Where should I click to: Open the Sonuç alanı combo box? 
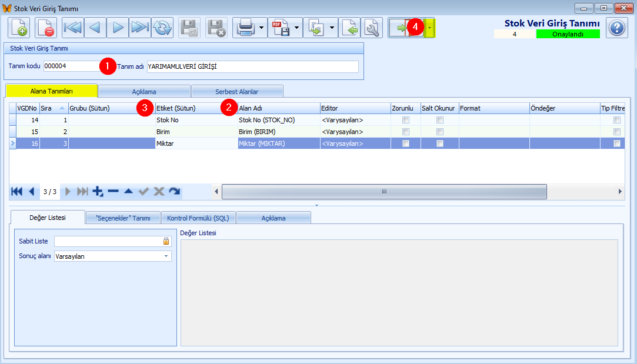click(113, 256)
